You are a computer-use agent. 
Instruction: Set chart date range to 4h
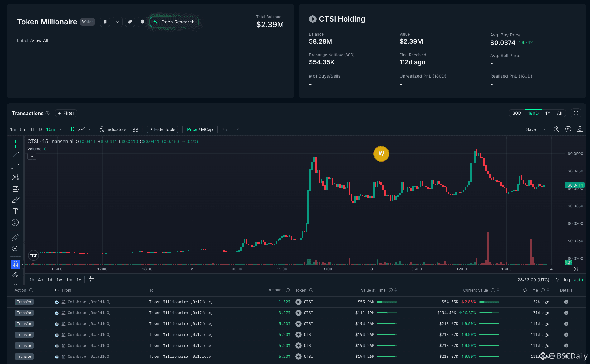(x=41, y=280)
